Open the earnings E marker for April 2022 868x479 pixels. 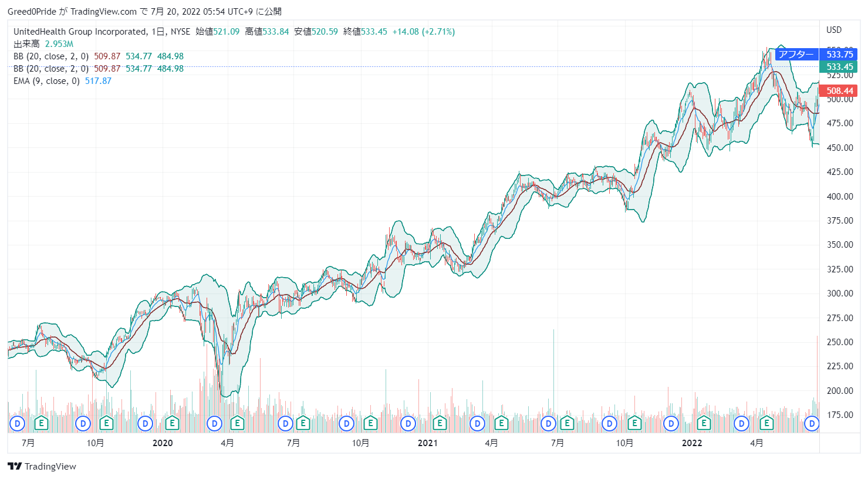tap(766, 423)
